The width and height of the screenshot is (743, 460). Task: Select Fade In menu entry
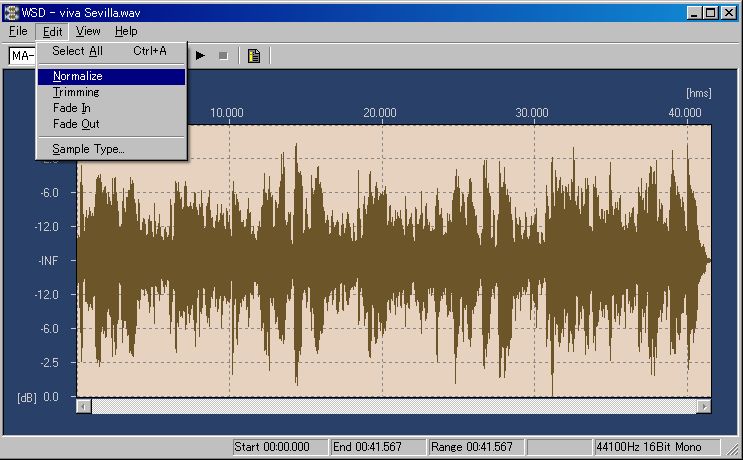click(x=111, y=108)
